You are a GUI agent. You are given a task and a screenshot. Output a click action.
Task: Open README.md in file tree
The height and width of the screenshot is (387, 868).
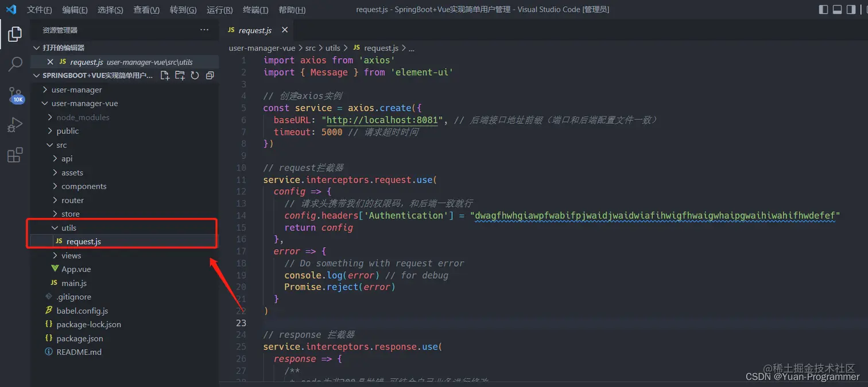click(125, 352)
